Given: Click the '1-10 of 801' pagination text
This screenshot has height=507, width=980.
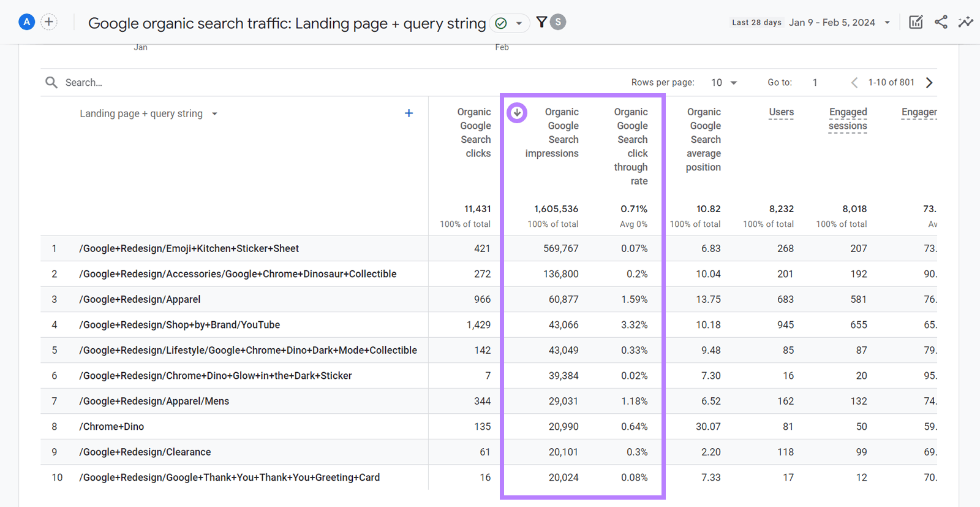Looking at the screenshot, I should [891, 82].
